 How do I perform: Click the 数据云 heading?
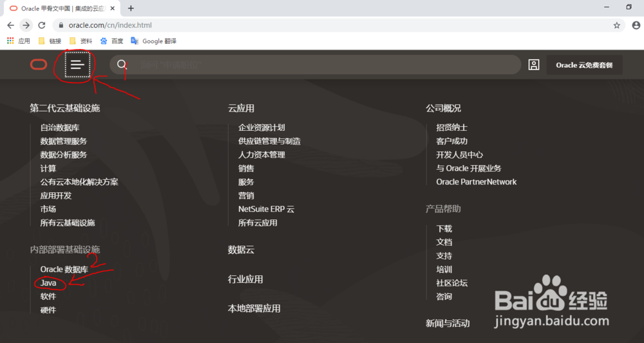click(x=241, y=250)
